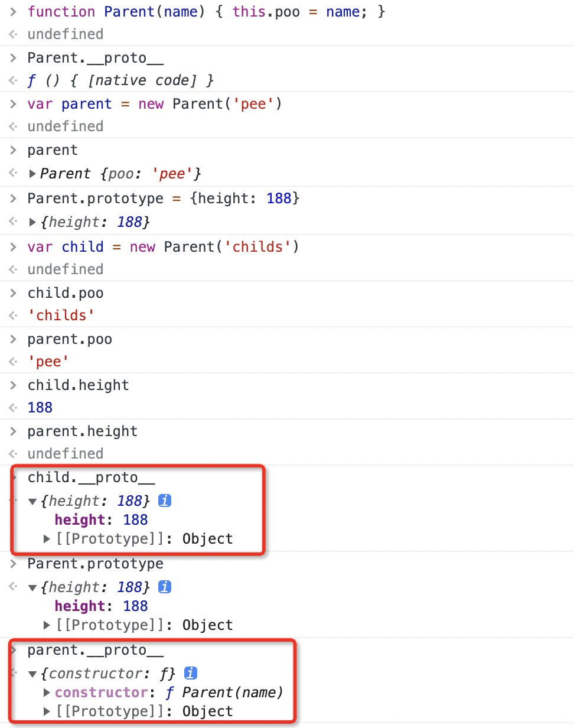The width and height of the screenshot is (574, 728).
Task: Click info icon beside Parent.prototype result object
Action: click(x=165, y=587)
